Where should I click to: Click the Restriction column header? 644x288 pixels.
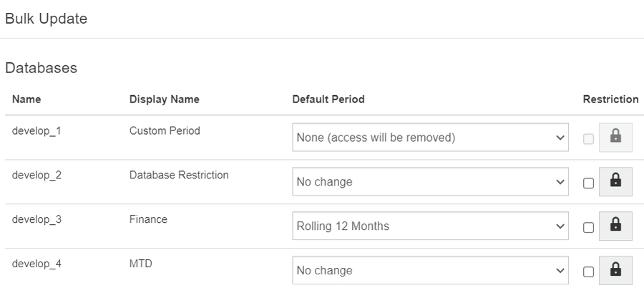coord(610,100)
